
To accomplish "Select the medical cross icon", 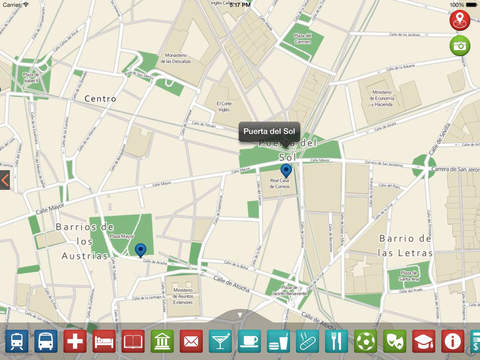I will click(75, 341).
